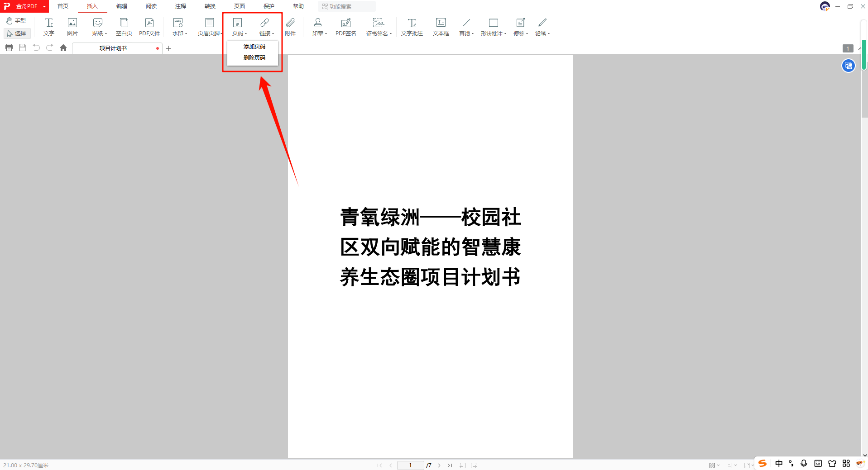The height and width of the screenshot is (470, 868).
Task: Click the Undo arrow button
Action: [36, 47]
